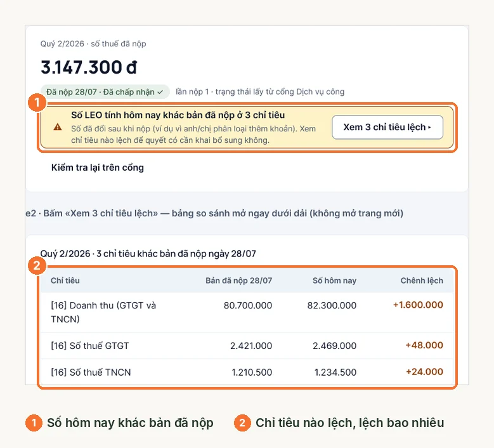Click the cell "1.210.500"
The image size is (494, 448).
coord(252,372)
